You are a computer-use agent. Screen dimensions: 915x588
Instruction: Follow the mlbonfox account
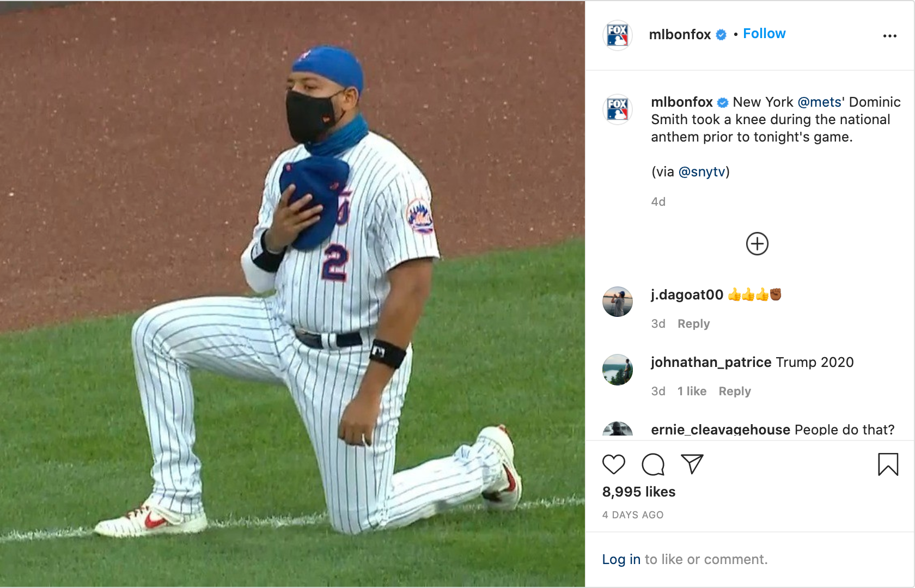pyautogui.click(x=764, y=33)
